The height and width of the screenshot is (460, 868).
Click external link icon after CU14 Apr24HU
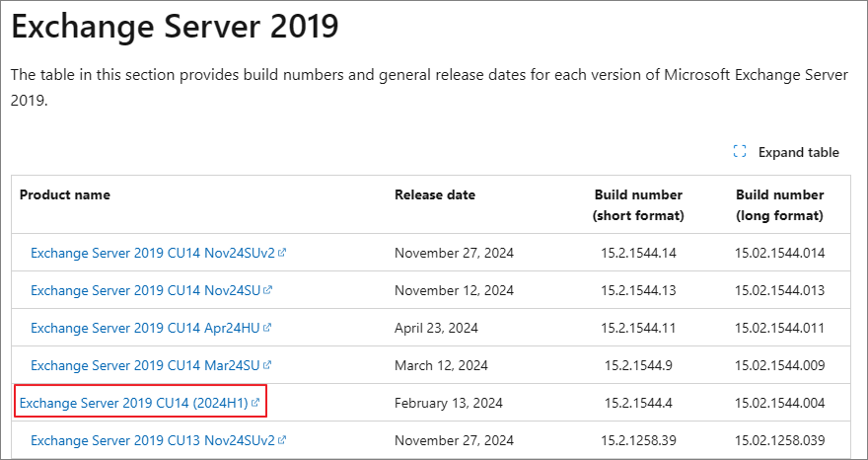pos(267,328)
